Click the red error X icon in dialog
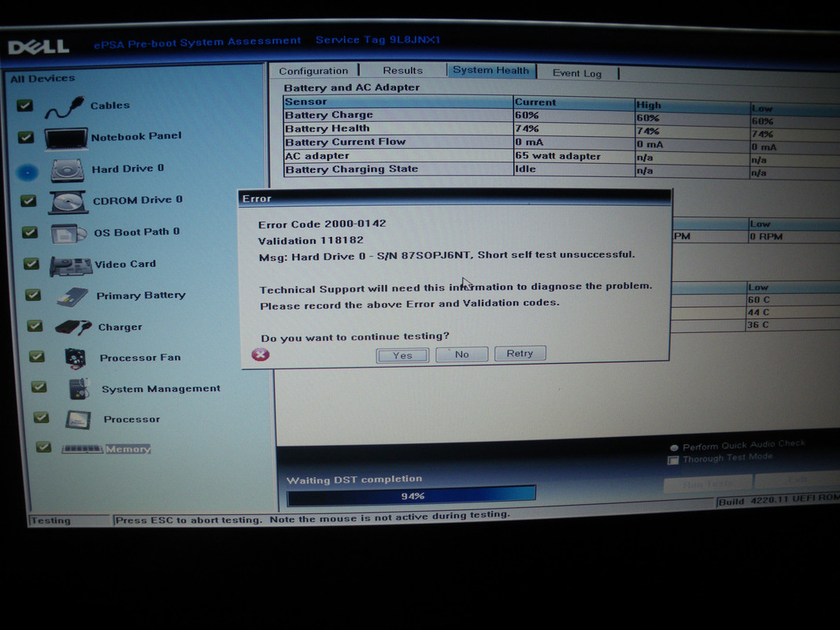This screenshot has height=630, width=840. (261, 354)
